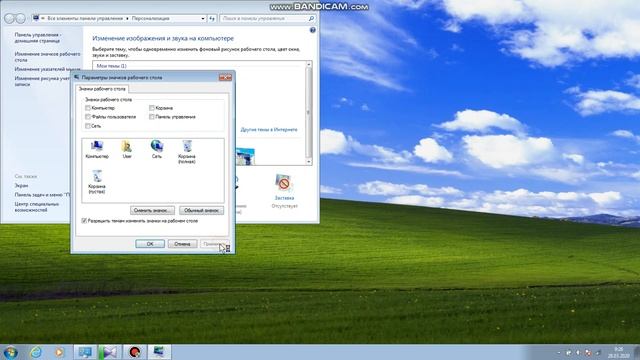Open Другие темы в Интернете link
The width and height of the screenshot is (640, 360).
pos(269,129)
